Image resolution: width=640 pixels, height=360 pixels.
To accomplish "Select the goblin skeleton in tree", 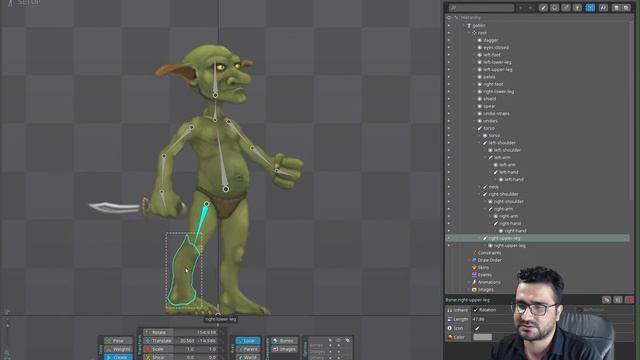I will 479,25.
